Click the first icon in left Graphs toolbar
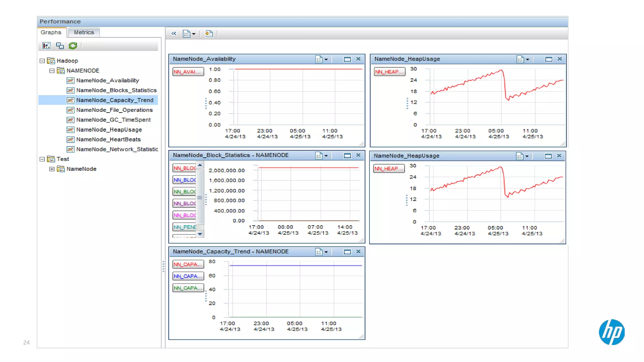 point(47,46)
